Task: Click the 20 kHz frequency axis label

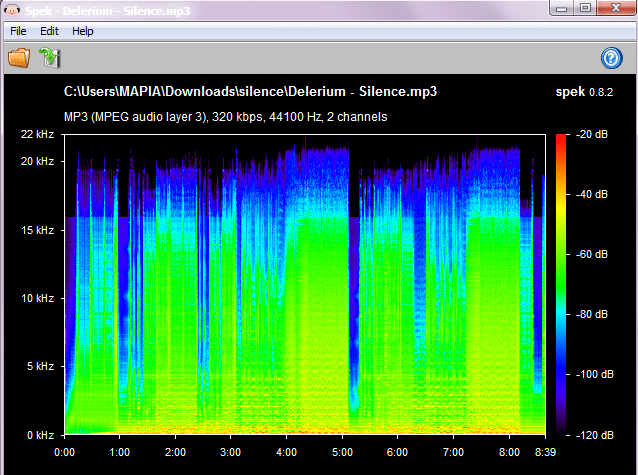Action: click(37, 162)
